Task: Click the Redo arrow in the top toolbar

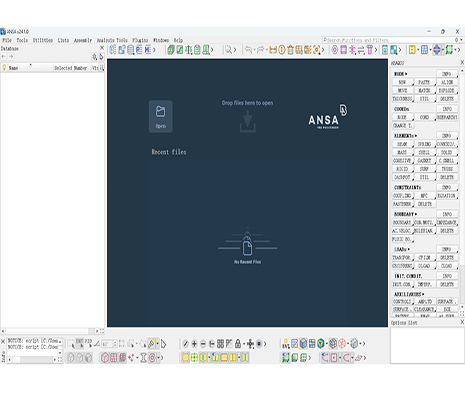Action: tap(260, 50)
